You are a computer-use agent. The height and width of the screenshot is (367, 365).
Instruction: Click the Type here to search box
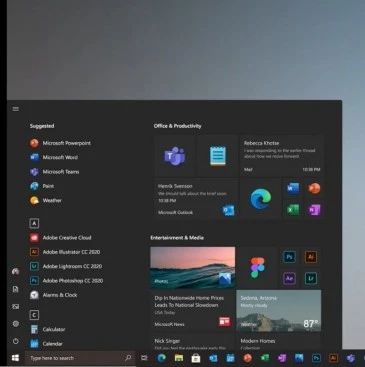80,358
